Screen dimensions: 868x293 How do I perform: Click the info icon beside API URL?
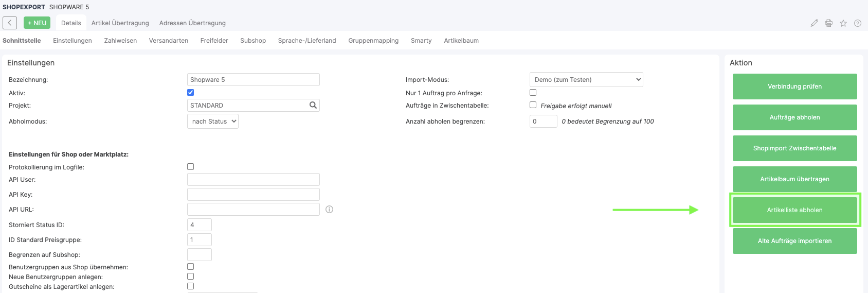(330, 209)
